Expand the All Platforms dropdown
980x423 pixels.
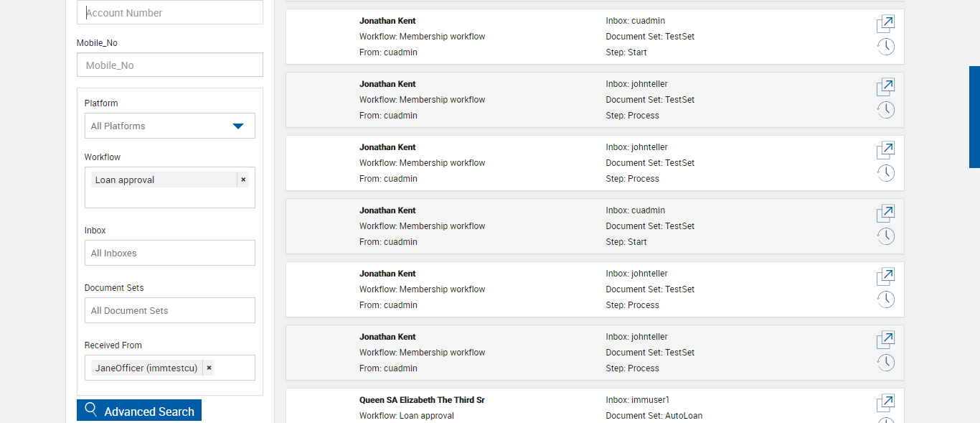[238, 126]
